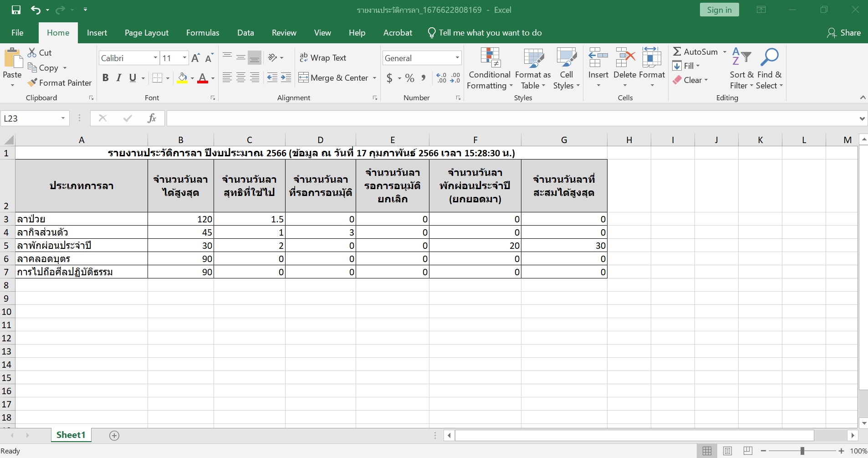Open the AutoSum dropdown arrow
Screen dimensions: 868x458
point(725,52)
